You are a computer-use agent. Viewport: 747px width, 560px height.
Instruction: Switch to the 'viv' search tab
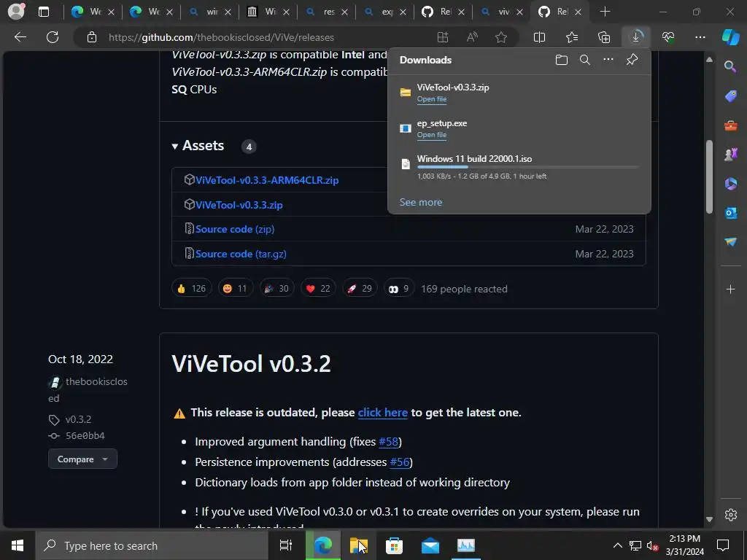pos(501,12)
